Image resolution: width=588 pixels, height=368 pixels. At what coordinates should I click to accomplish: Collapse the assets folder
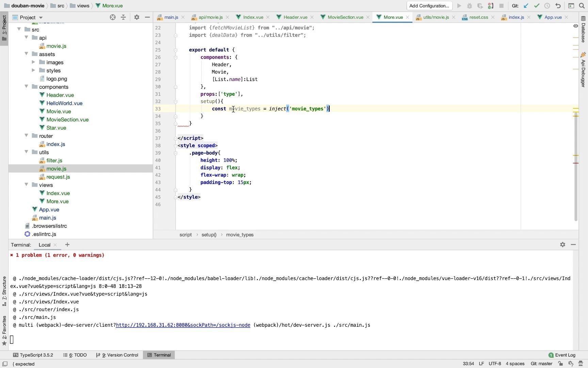[x=26, y=54]
